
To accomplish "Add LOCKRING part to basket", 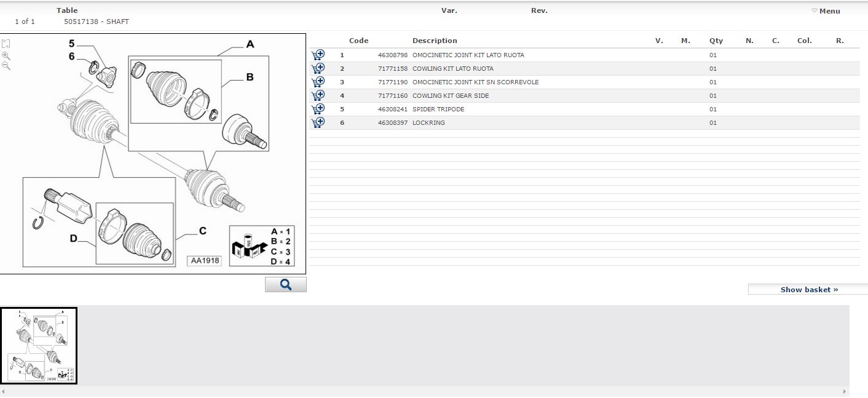I will coord(318,123).
